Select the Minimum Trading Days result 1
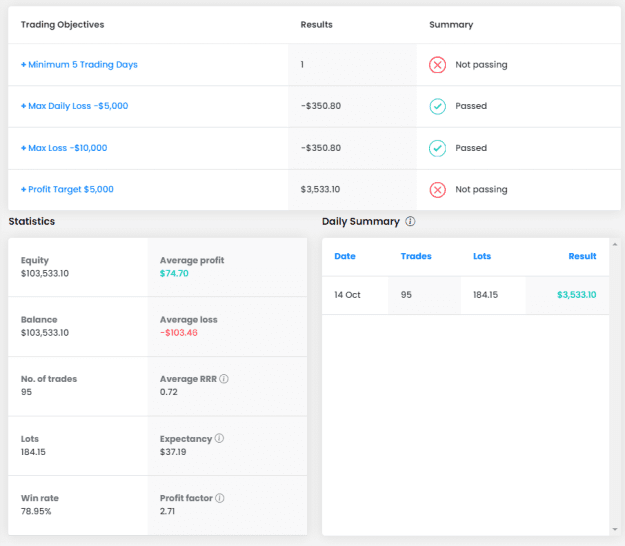 [x=302, y=65]
